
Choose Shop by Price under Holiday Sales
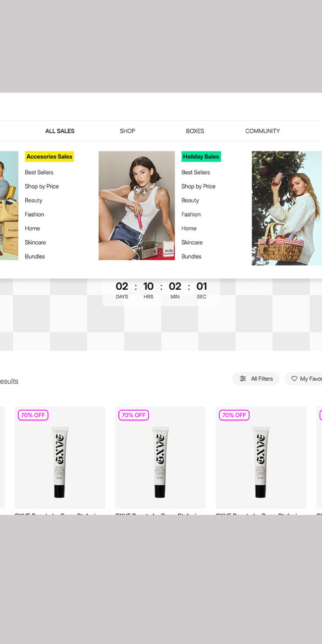click(198, 186)
